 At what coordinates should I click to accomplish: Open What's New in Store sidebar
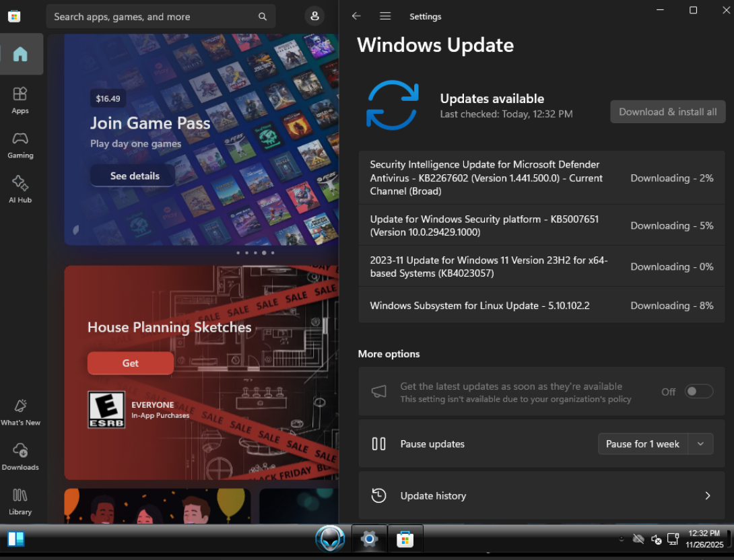20,412
